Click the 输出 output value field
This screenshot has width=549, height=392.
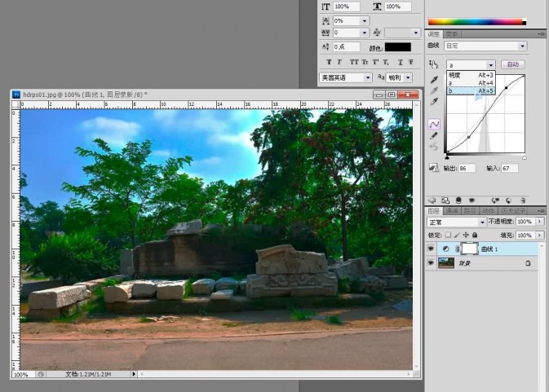(467, 168)
